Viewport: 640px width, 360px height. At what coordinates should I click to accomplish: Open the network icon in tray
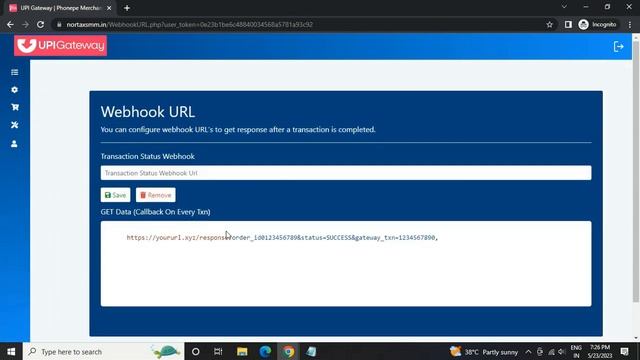point(551,351)
